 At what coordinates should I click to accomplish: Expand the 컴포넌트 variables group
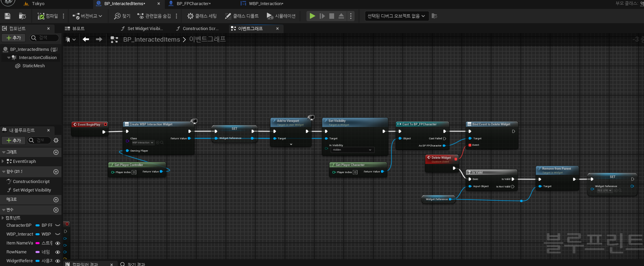[x=3, y=218]
